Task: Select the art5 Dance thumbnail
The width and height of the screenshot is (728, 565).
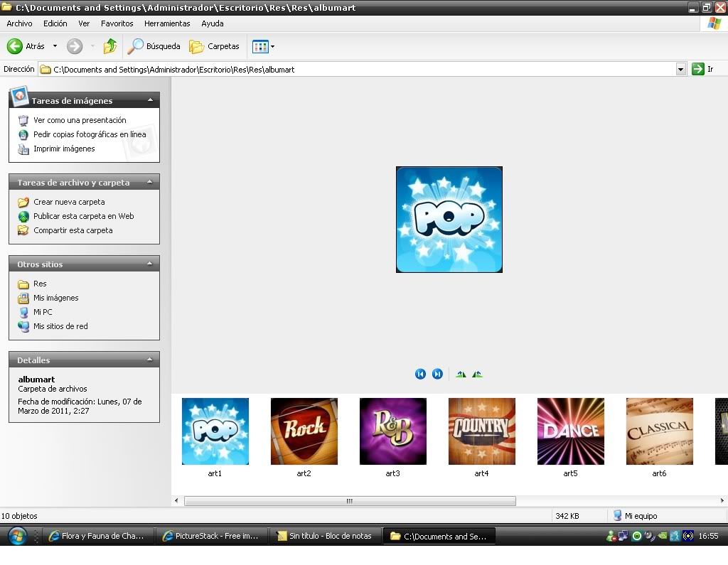Action: (571, 431)
